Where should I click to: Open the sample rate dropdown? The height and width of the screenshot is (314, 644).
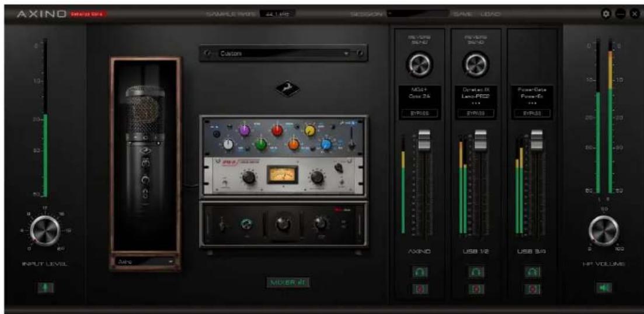[x=277, y=14]
